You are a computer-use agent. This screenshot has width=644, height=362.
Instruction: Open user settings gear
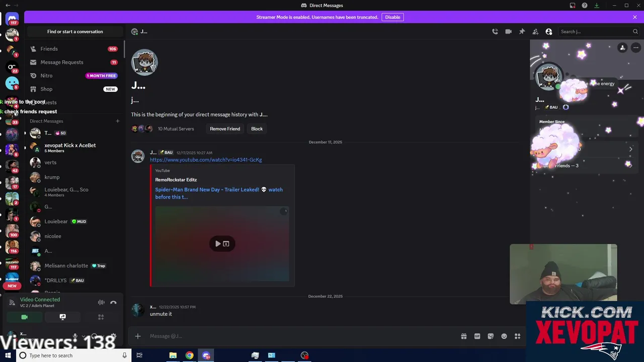113,336
